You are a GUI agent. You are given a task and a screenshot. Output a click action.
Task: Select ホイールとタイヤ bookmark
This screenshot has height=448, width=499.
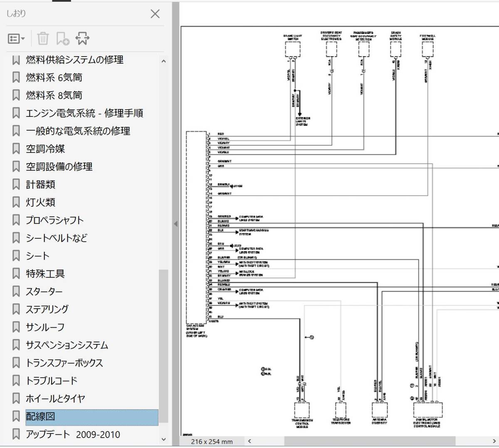(x=55, y=399)
